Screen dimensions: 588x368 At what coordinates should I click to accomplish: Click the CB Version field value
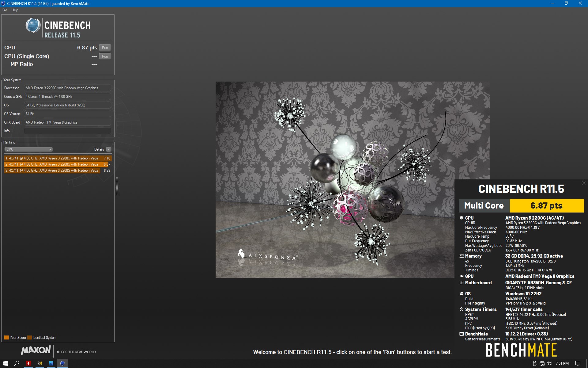coord(68,114)
